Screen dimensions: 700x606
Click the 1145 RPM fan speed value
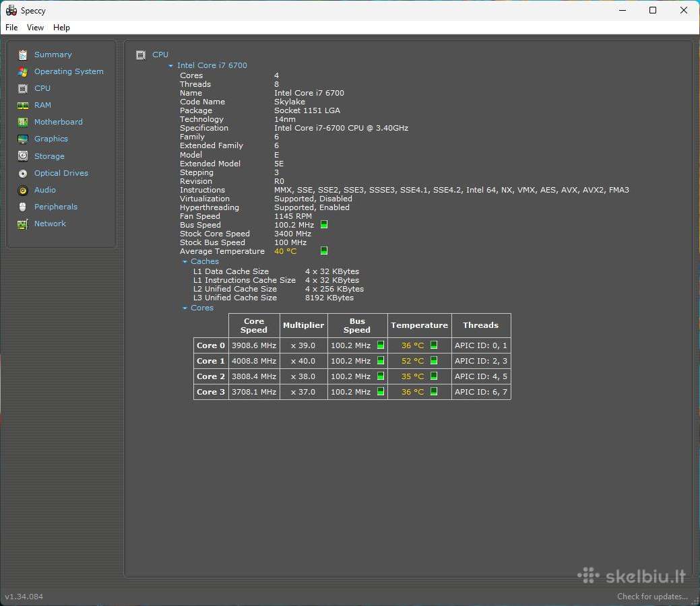point(293,216)
